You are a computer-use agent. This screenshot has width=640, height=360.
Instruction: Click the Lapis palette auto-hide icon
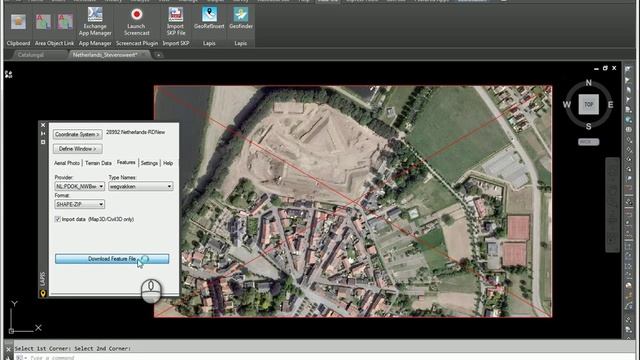click(43, 134)
